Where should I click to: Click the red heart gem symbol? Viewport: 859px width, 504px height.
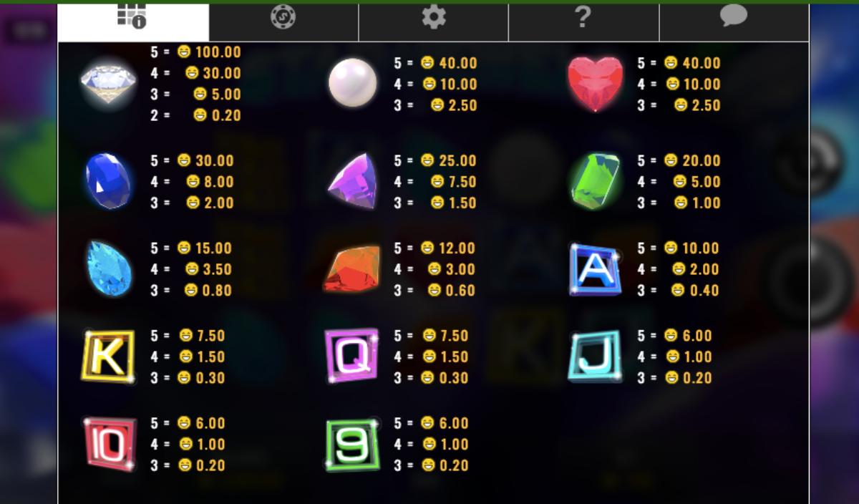coord(596,84)
